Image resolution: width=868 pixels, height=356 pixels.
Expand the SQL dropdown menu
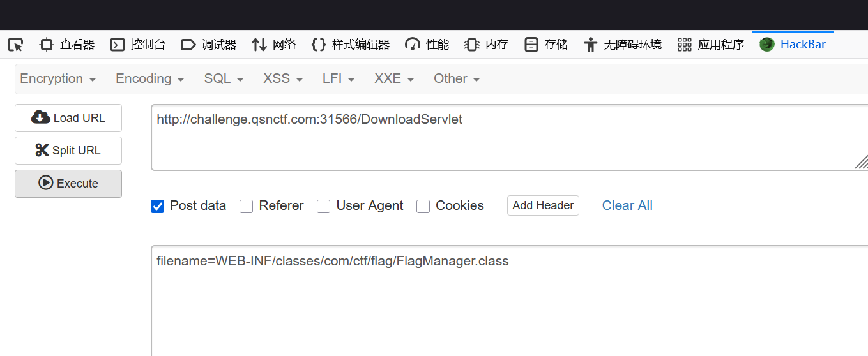pyautogui.click(x=224, y=78)
